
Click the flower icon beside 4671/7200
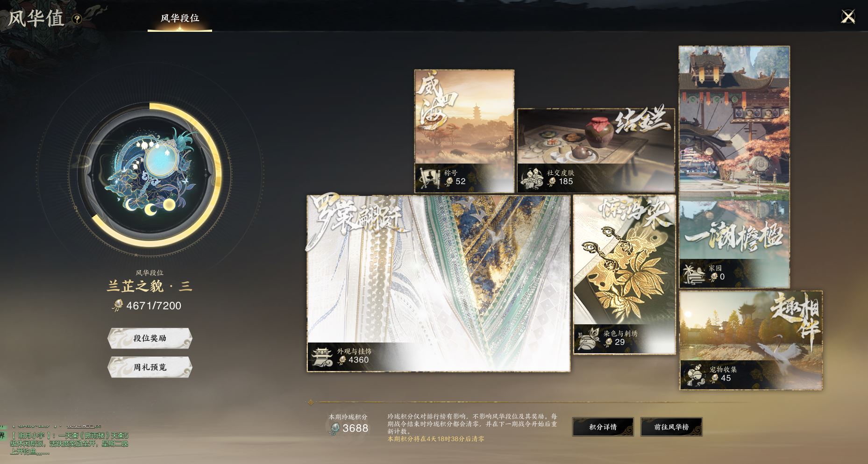117,306
